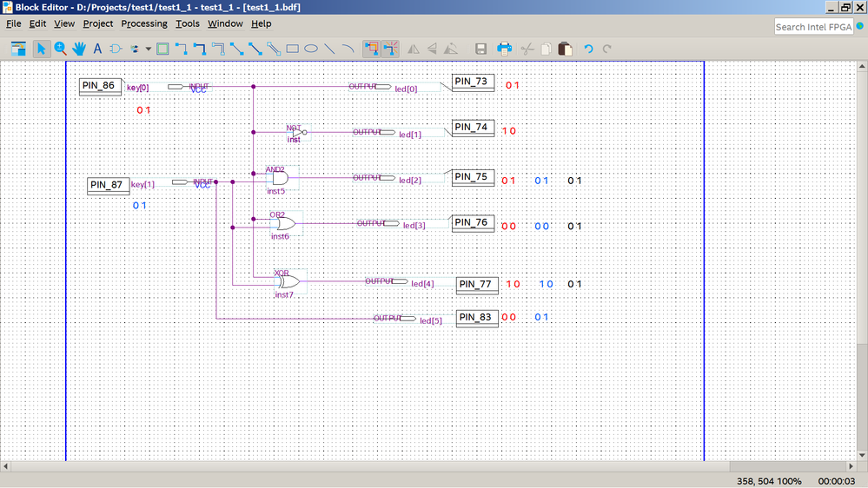Click the PIN_86 location label box
Image resolution: width=868 pixels, height=488 pixels.
click(100, 86)
